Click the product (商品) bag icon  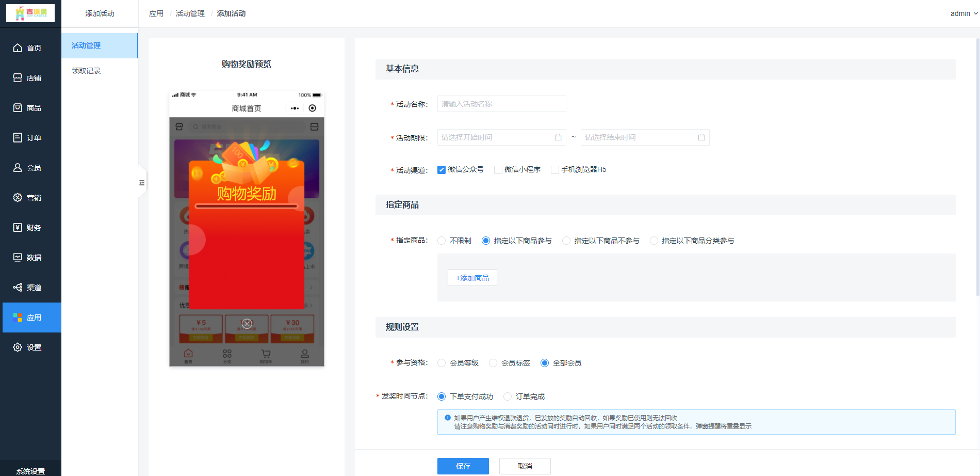pyautogui.click(x=18, y=108)
